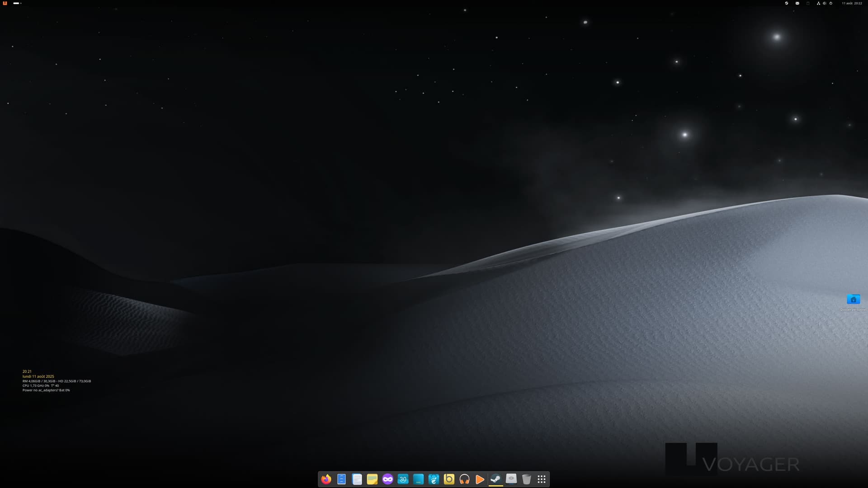Open the text document editor icon
Viewport: 868px width, 488px height.
357,479
